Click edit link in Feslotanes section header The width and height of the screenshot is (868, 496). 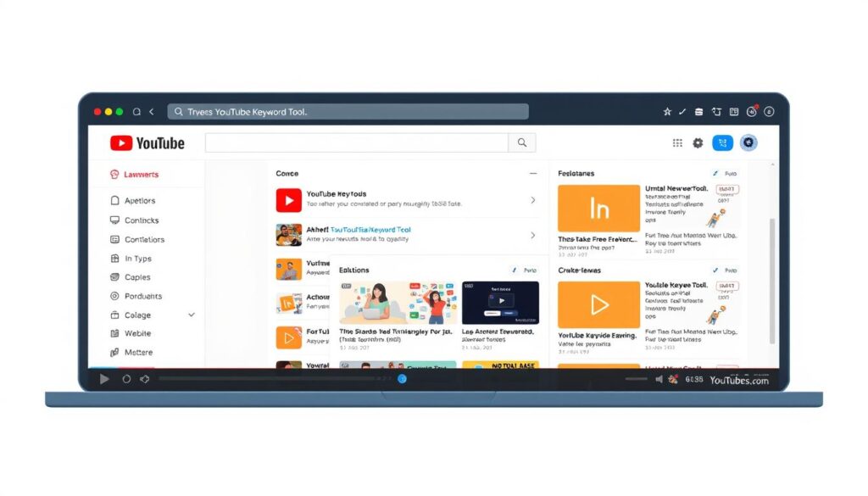(725, 173)
